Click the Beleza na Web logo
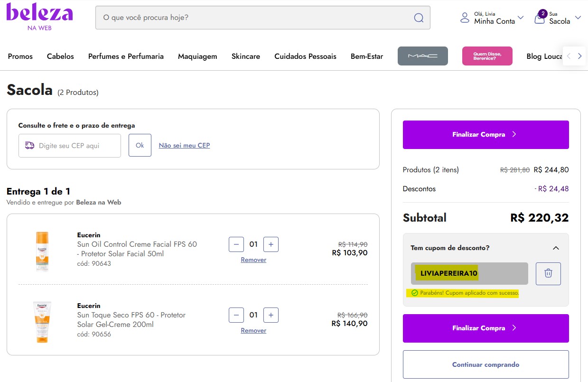Screen dimensions: 588x382 point(39,17)
